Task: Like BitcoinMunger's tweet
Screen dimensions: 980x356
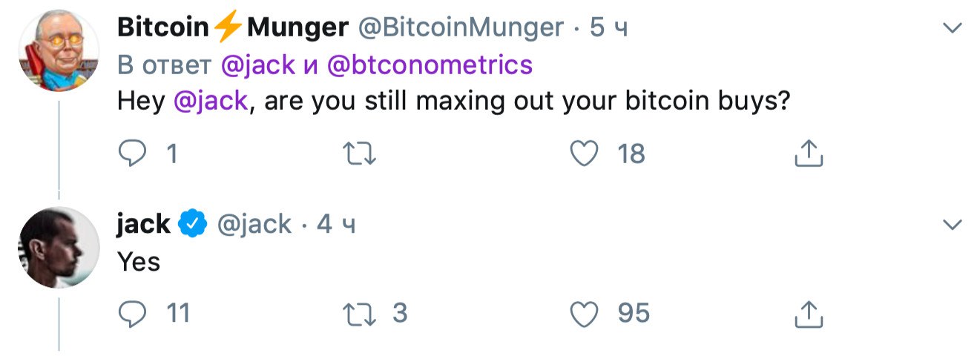Action: tap(584, 154)
